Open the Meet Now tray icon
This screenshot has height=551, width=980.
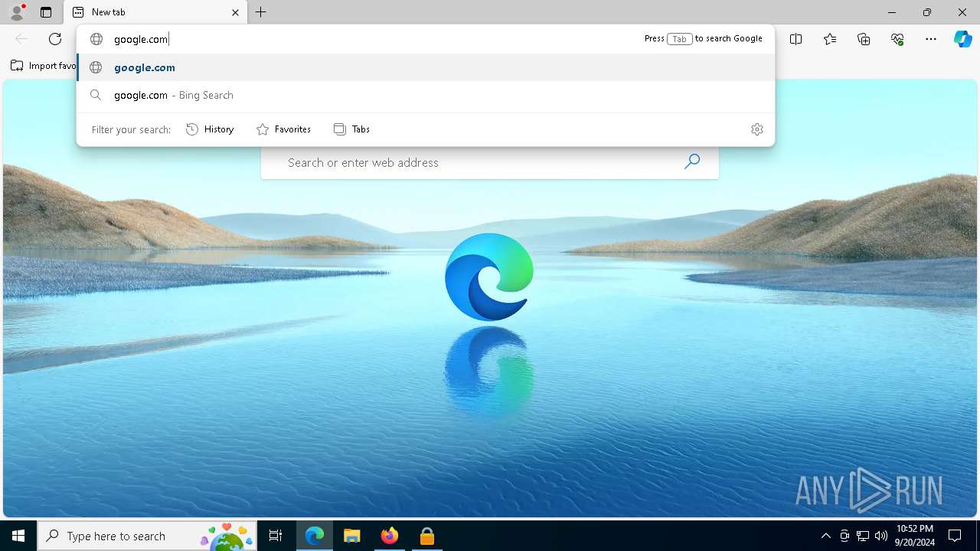point(844,536)
